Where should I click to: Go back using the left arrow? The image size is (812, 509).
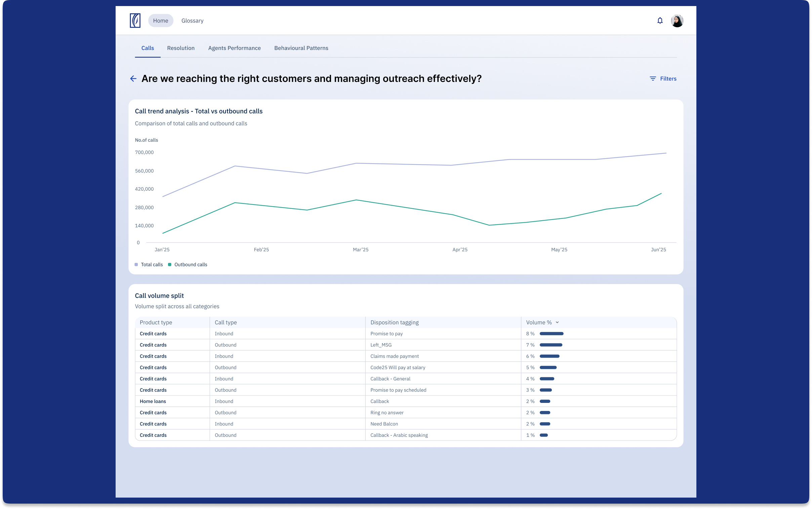click(x=133, y=79)
